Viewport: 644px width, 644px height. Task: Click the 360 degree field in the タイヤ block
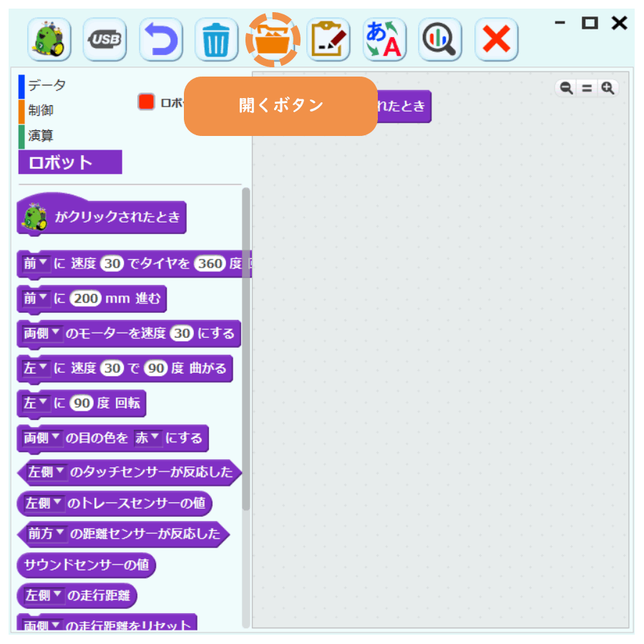tap(210, 263)
